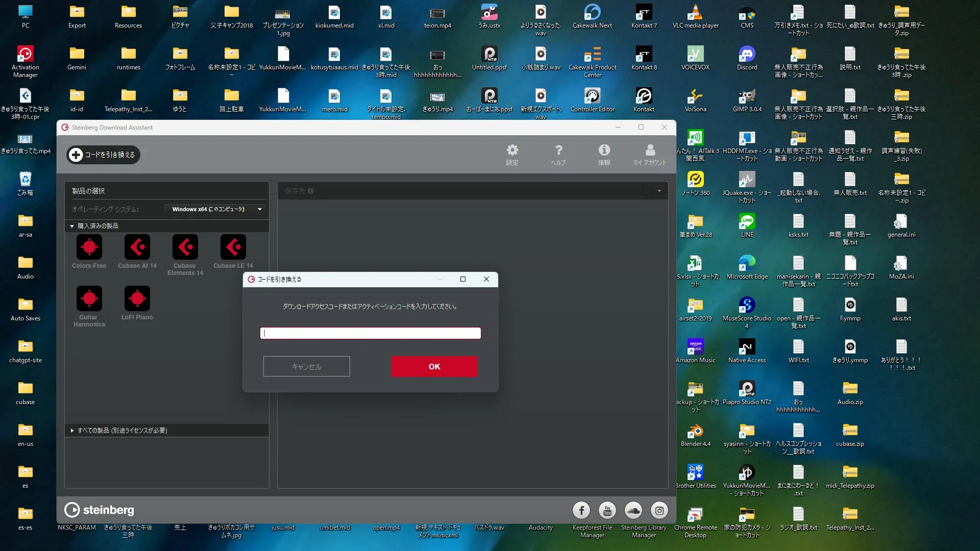
Task: Click the code entry text field
Action: coord(370,333)
